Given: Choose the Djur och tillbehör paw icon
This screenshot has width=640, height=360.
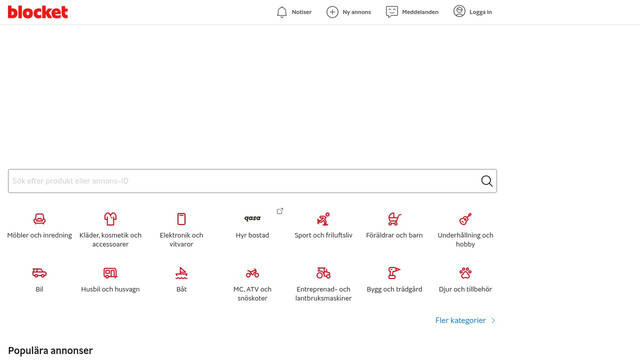Looking at the screenshot, I should [465, 273].
